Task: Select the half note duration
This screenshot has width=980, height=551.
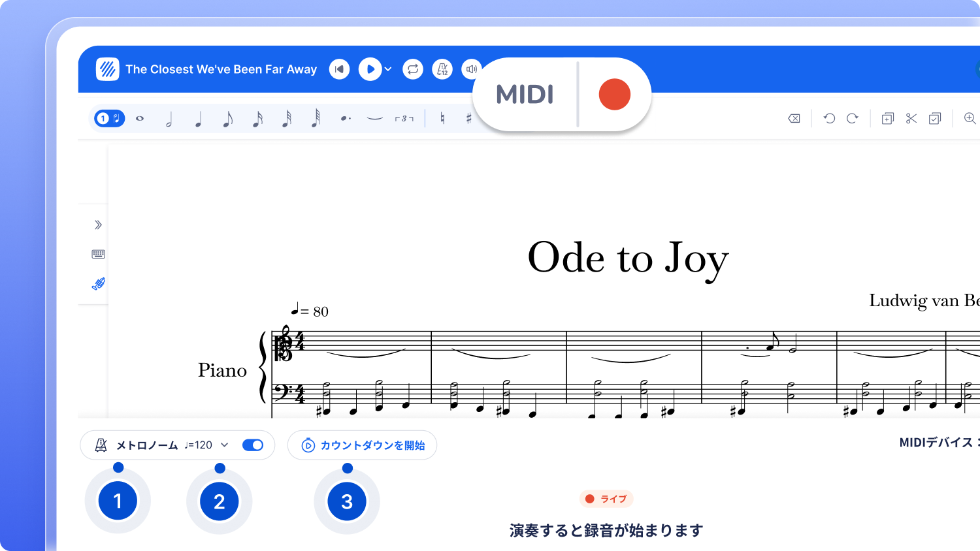Action: tap(169, 119)
